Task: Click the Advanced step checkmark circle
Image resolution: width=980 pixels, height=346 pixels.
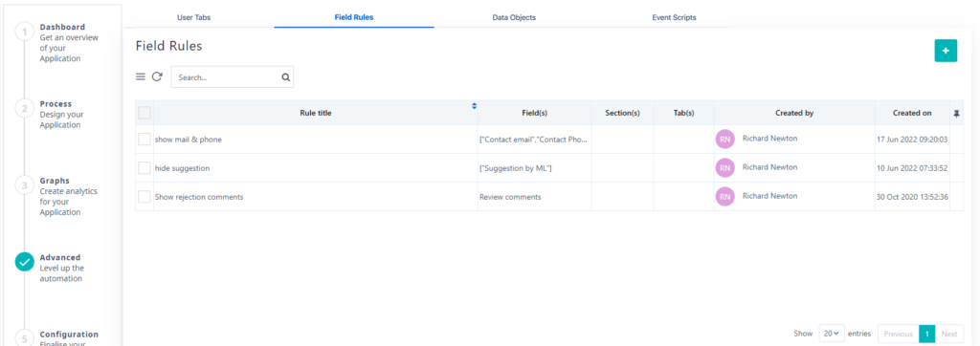Action: click(24, 262)
